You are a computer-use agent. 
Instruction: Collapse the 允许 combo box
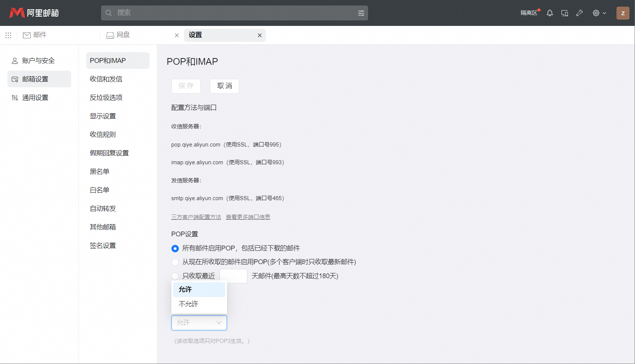tap(199, 323)
